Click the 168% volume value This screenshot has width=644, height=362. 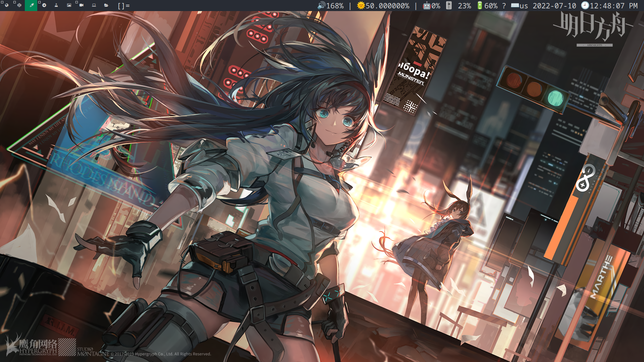tap(335, 6)
